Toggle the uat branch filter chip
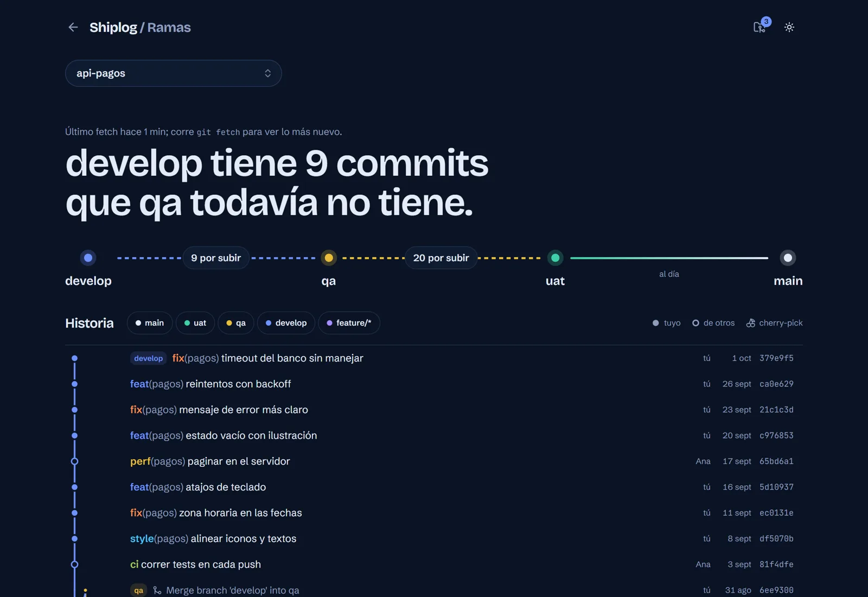Viewport: 868px width, 597px height. (195, 323)
